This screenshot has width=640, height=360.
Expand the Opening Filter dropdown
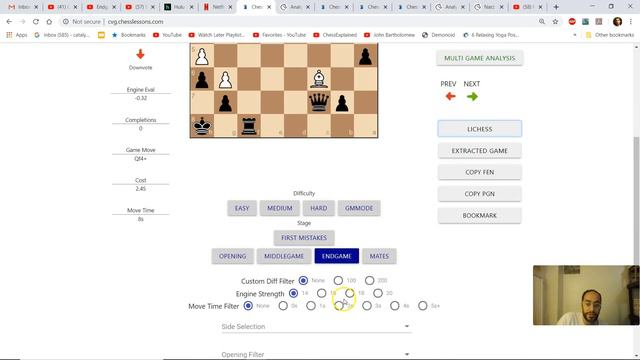click(316, 354)
